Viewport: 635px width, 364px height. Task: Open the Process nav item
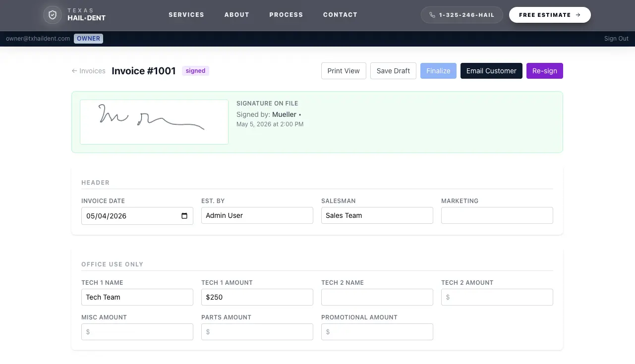coord(286,15)
